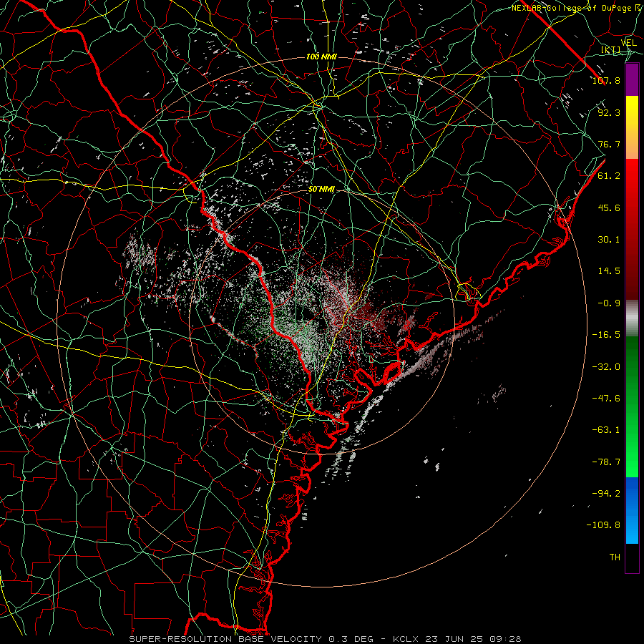The width and height of the screenshot is (644, 644).
Task: Click the 23 JUN 25 09:28 timestamp
Action: coord(473,639)
